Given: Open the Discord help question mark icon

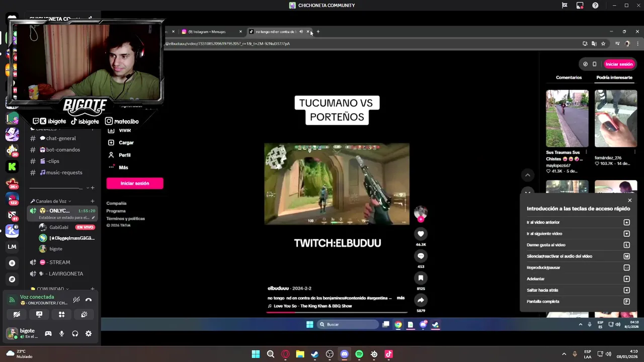Looking at the screenshot, I should [595, 6].
